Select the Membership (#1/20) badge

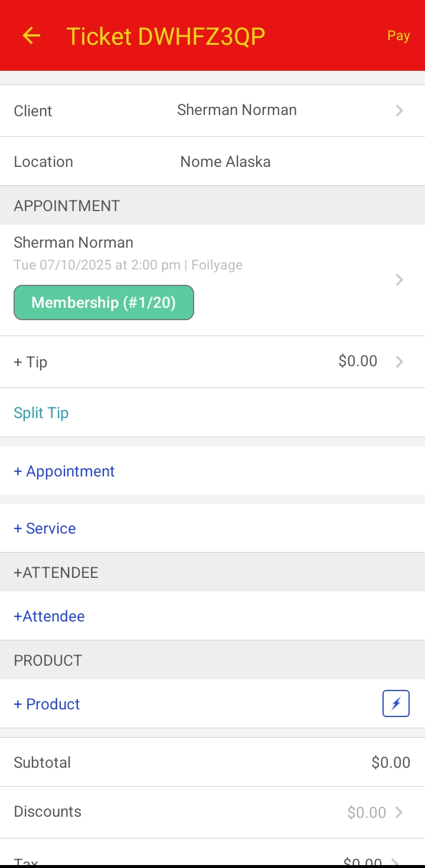pos(104,303)
